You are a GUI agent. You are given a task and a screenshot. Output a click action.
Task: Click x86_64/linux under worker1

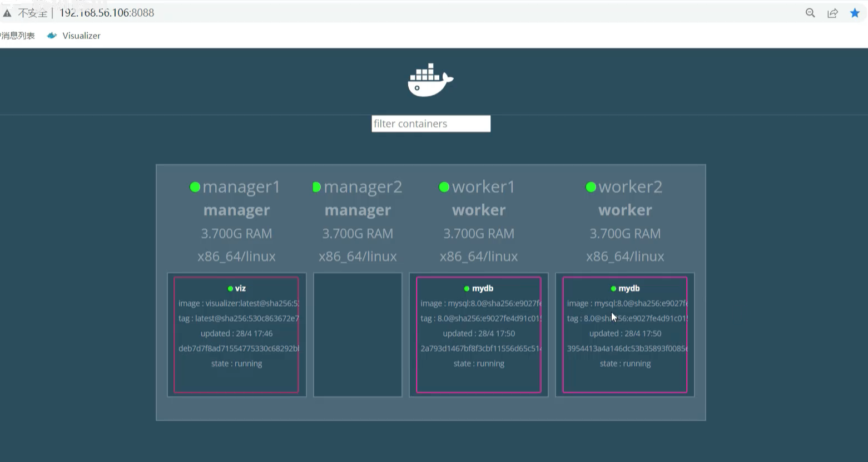tap(479, 257)
